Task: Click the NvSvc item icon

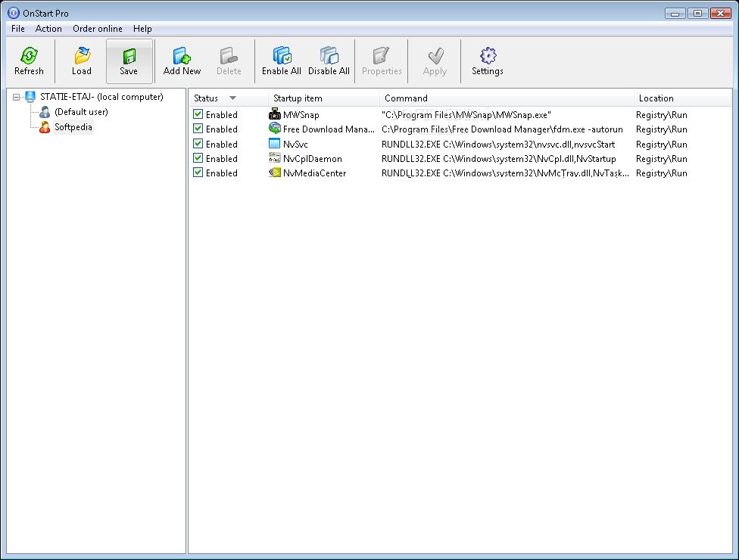Action: 274,143
